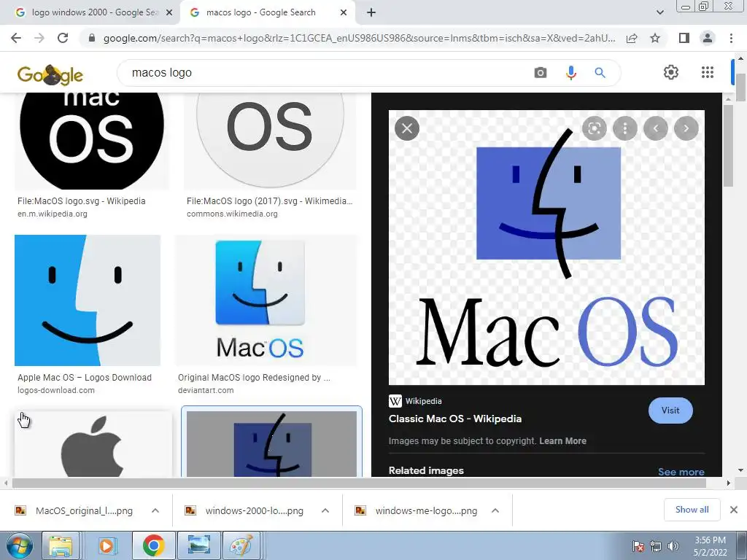The width and height of the screenshot is (747, 560).
Task: Click File:MacOS logo.svg - Wikipedia link
Action: (x=82, y=201)
